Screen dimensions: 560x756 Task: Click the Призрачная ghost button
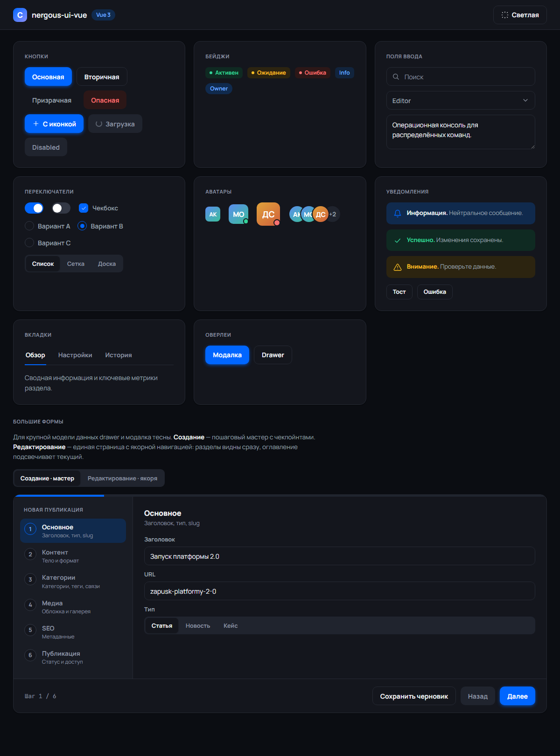pyautogui.click(x=52, y=100)
